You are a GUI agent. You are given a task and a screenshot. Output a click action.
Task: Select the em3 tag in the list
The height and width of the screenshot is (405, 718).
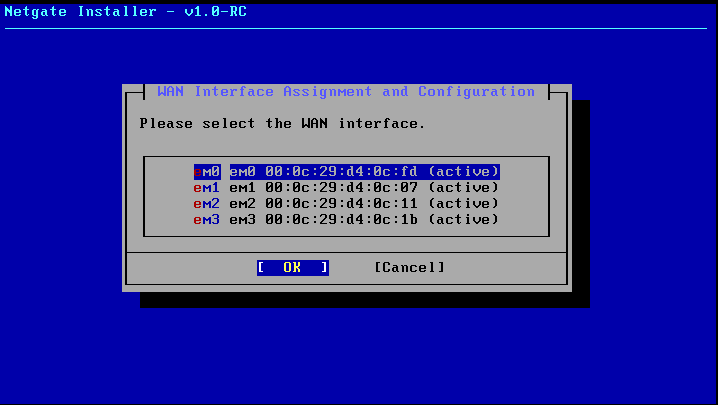207,219
